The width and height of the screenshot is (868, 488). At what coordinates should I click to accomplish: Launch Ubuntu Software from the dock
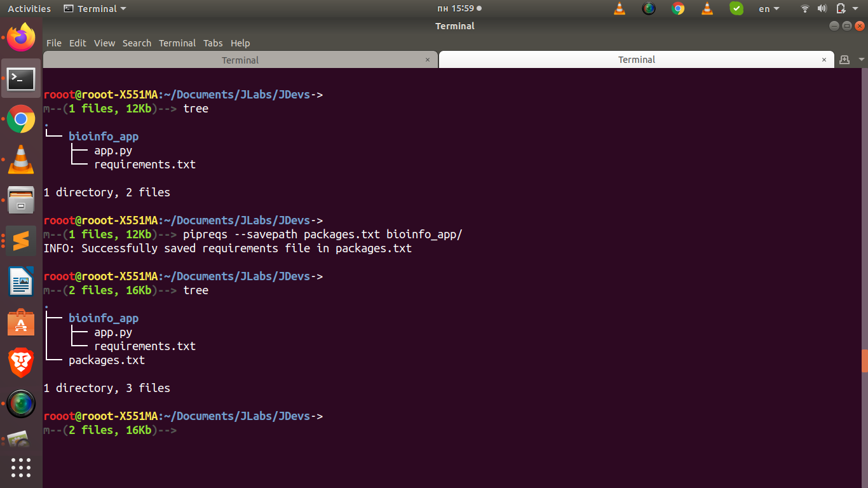click(21, 322)
